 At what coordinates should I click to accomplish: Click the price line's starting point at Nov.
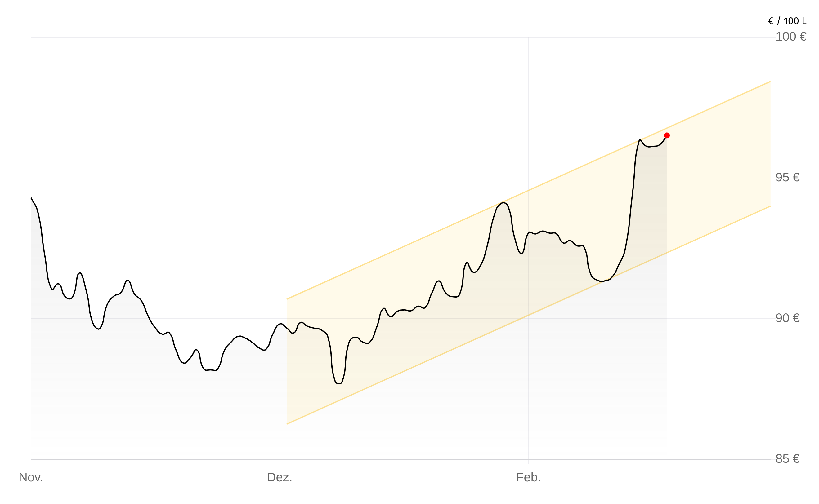31,198
